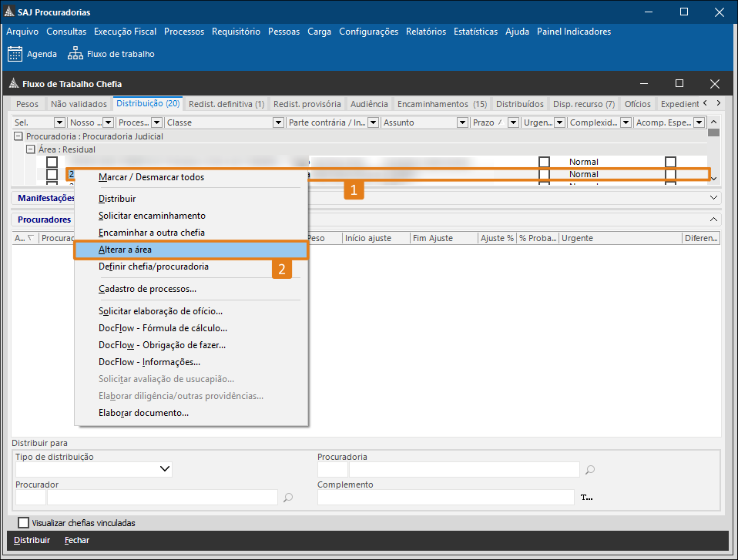Open the Tipo de distribuição dropdown
738x560 pixels.
[x=165, y=469]
